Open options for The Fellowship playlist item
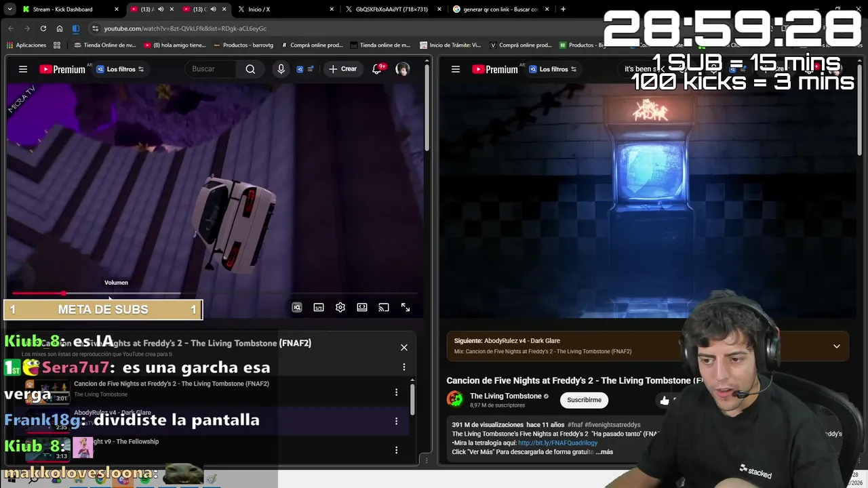868x488 pixels. [397, 450]
